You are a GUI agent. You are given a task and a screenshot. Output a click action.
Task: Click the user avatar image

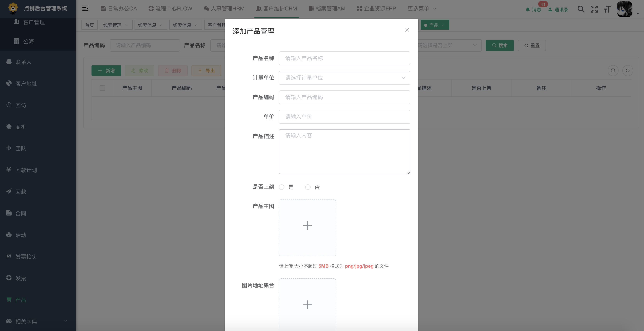(x=625, y=9)
